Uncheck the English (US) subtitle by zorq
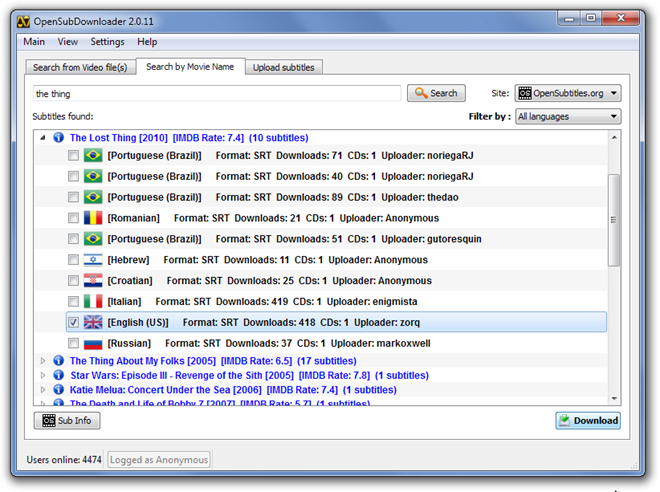This screenshot has width=660, height=492. tap(73, 322)
